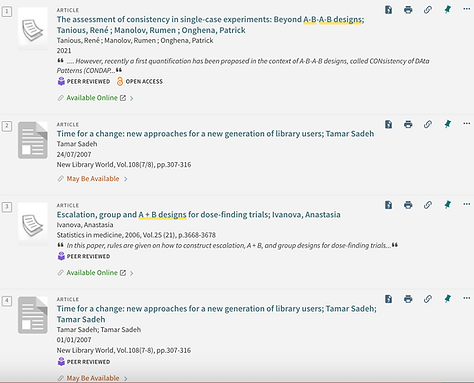Screen dimensions: 474x383
Task: Click 'New Library World, Vol.108(7/8), pp.307-316'
Action: 124,165
